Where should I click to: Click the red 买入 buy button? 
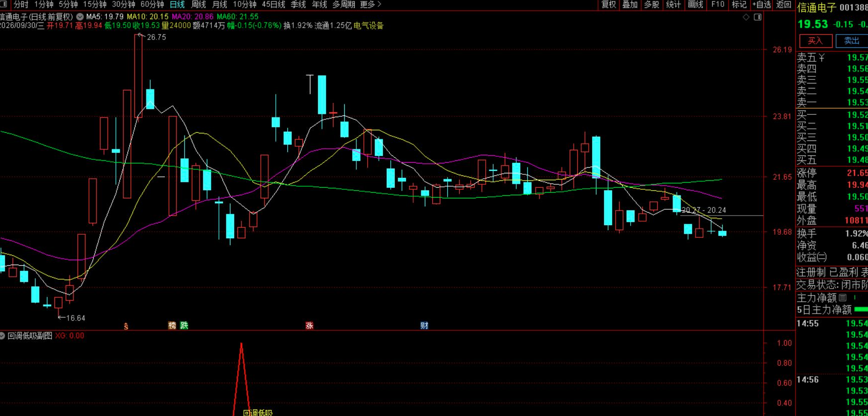[x=816, y=41]
